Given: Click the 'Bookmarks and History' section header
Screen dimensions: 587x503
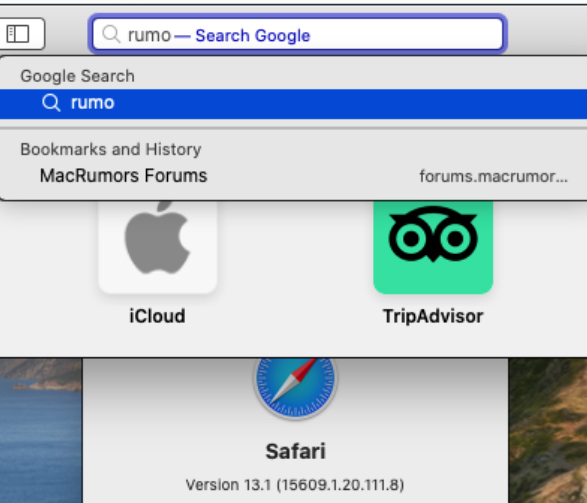Looking at the screenshot, I should click(111, 149).
